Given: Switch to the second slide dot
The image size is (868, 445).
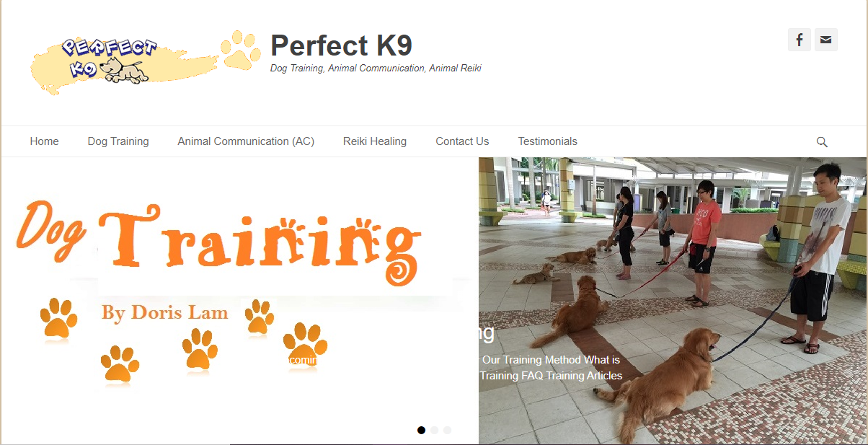Looking at the screenshot, I should pos(435,430).
